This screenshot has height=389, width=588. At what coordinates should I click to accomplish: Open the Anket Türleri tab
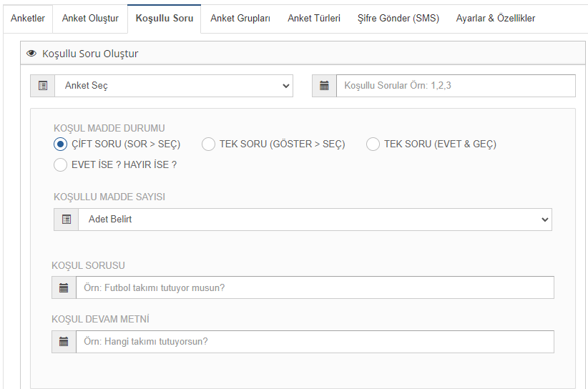click(314, 18)
